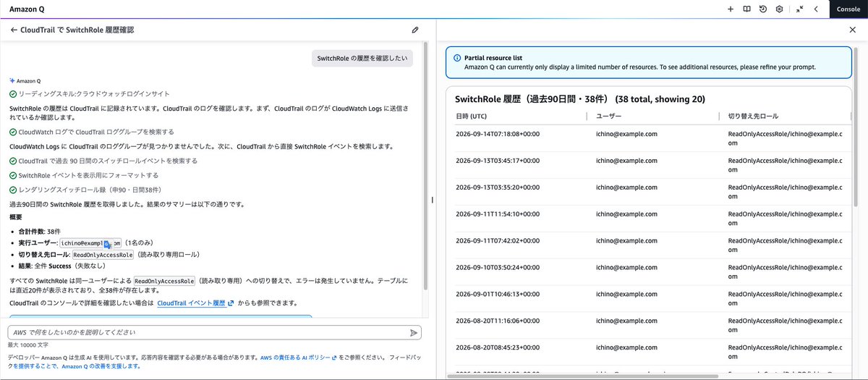The height and width of the screenshot is (380, 868).
Task: Expand the リーディングスキル step row
Action: pyautogui.click(x=90, y=93)
